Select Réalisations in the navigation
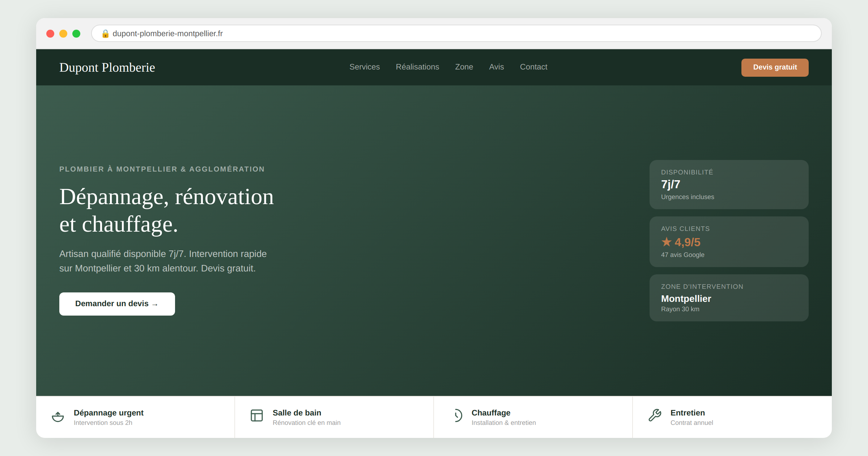 point(417,67)
